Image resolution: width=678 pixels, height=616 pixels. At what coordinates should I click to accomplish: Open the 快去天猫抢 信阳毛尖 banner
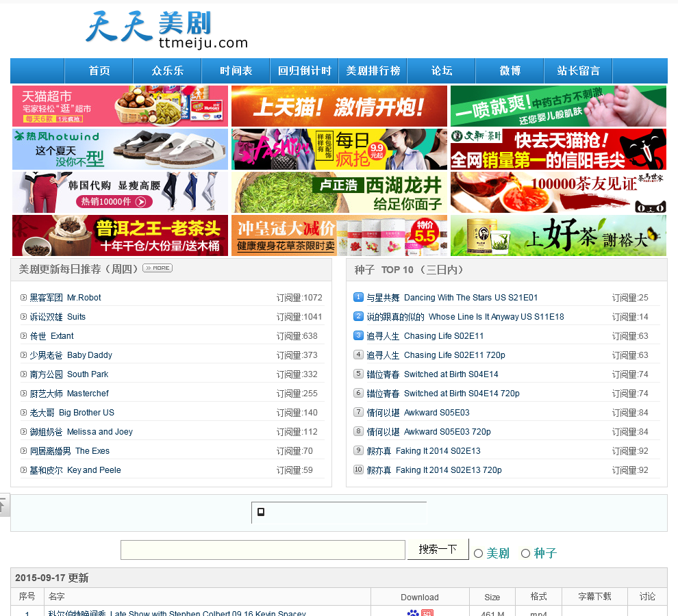coord(558,149)
